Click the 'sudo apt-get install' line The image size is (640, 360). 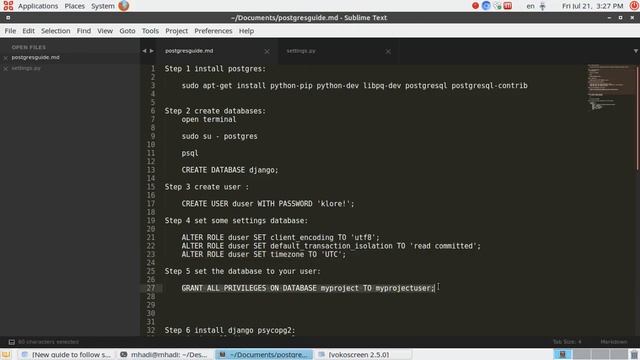[x=355, y=86]
